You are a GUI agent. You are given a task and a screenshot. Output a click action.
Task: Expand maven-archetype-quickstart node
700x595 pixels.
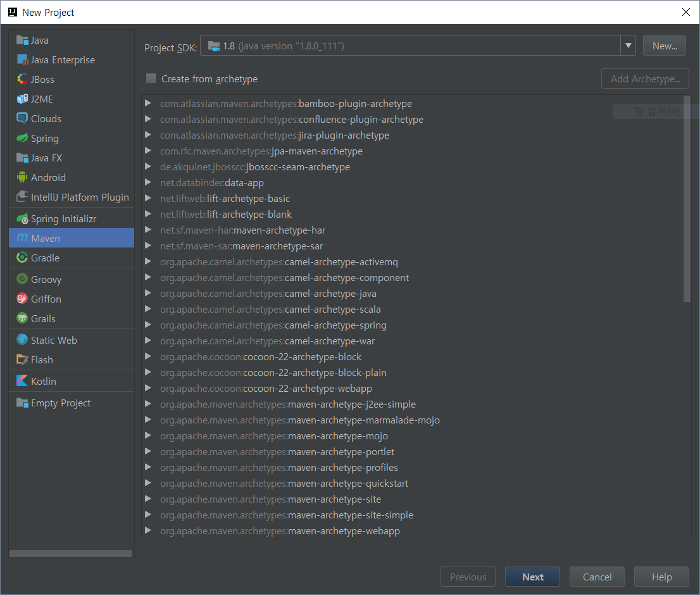148,483
